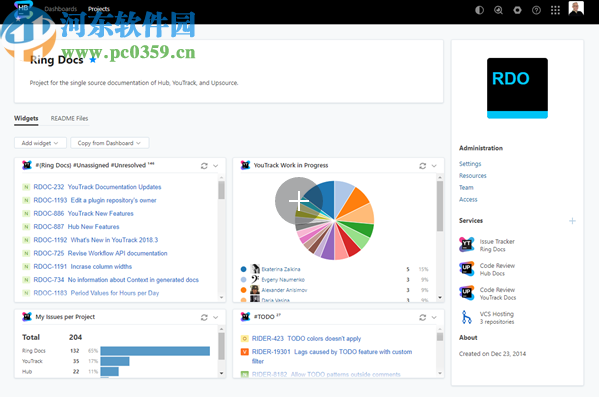Open issue RDOC-887 Hub New Features
This screenshot has width=608, height=397.
76,226
